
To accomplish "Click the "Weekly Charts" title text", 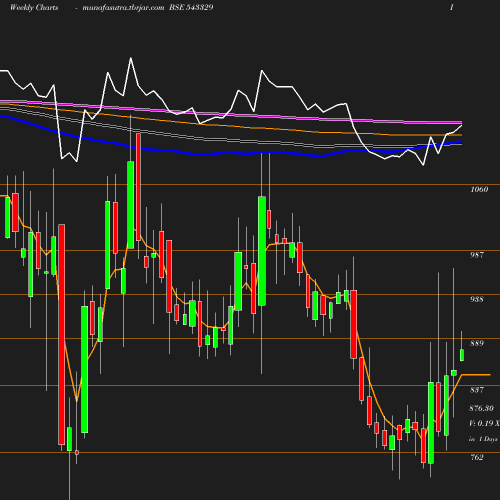I will point(34,7).
